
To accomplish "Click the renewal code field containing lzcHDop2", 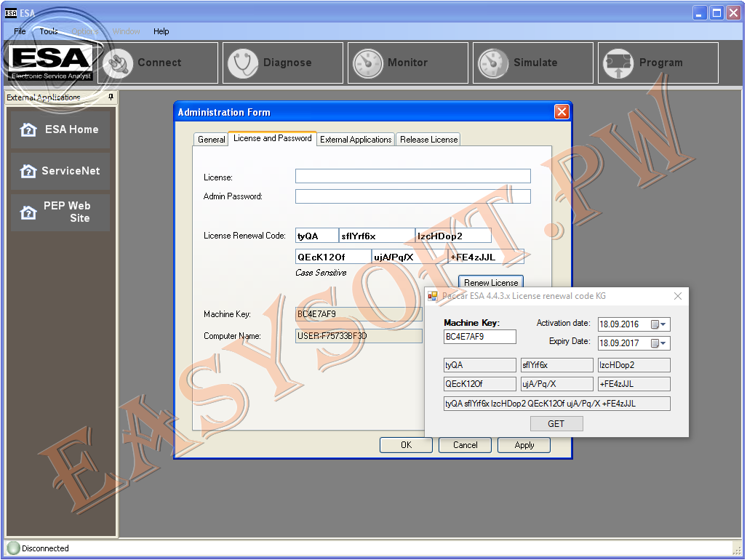I will (454, 236).
